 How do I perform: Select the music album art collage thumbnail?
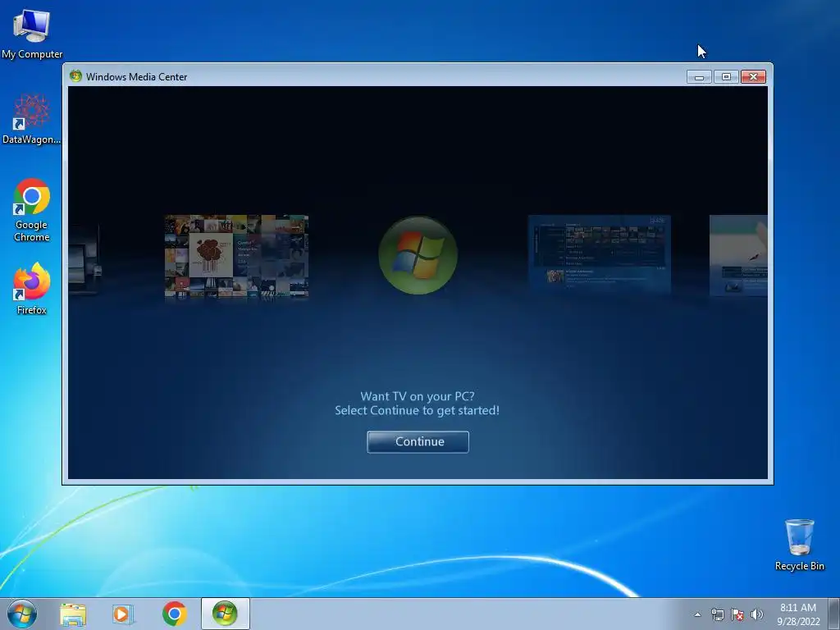pyautogui.click(x=236, y=256)
